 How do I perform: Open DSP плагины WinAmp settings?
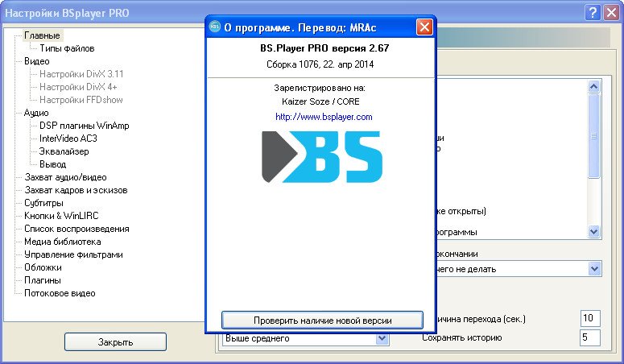click(x=84, y=126)
